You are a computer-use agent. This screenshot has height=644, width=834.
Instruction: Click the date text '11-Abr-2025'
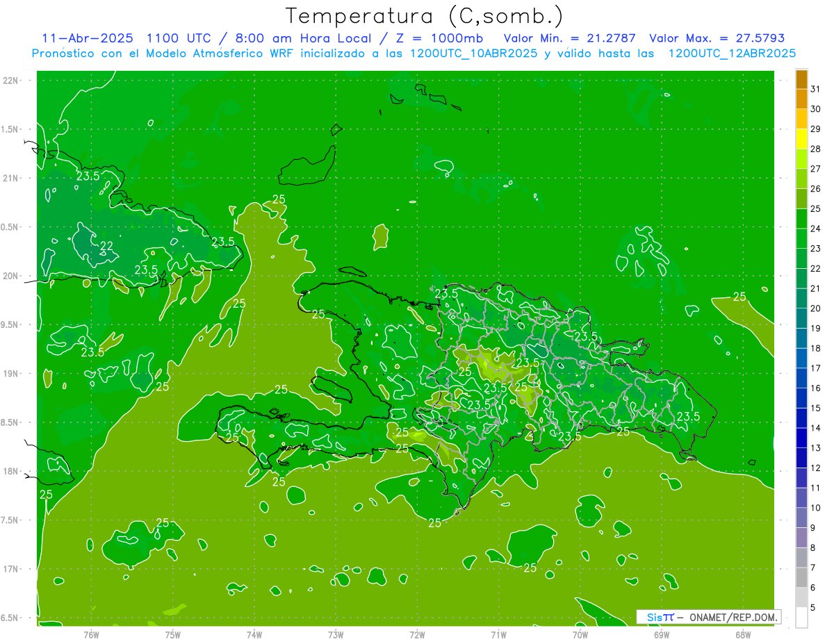88,38
